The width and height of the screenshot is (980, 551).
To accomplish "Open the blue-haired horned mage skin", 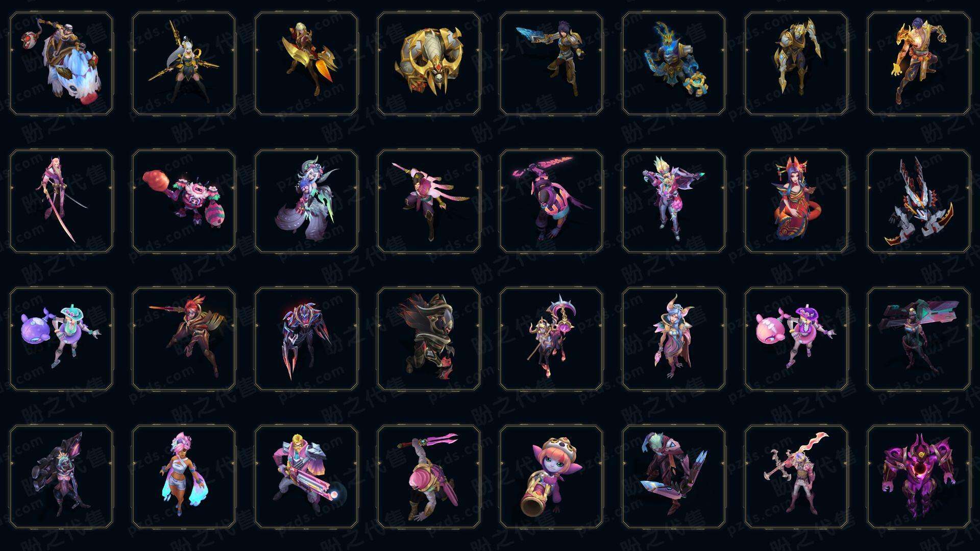I will 674,339.
